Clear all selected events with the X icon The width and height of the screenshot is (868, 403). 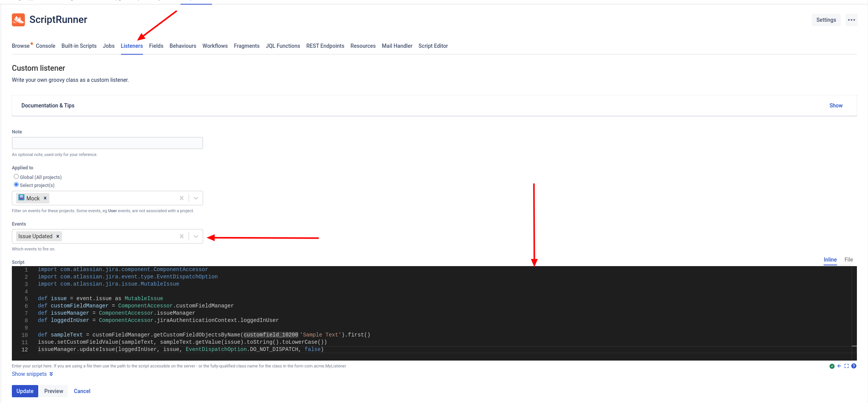(181, 236)
